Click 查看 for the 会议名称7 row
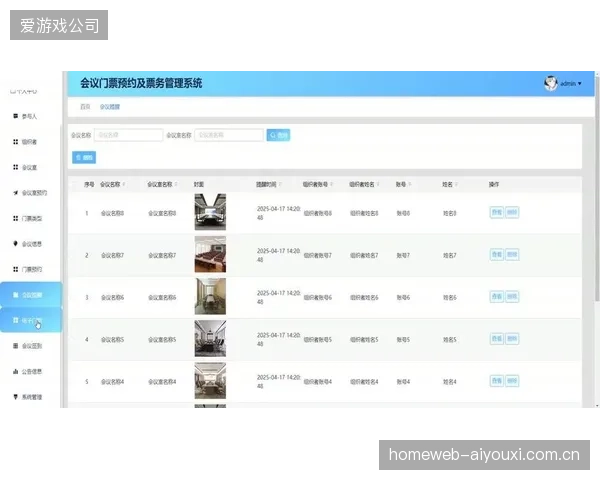This screenshot has width=600, height=480. coord(497,255)
